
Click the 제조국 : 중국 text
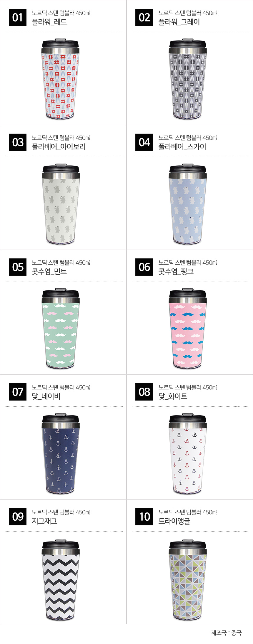tap(226, 633)
